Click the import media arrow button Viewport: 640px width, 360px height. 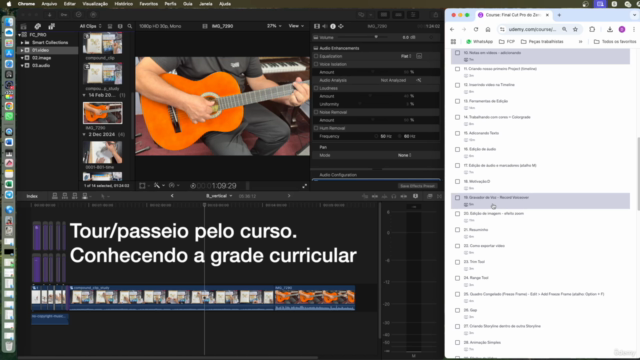coord(49,15)
